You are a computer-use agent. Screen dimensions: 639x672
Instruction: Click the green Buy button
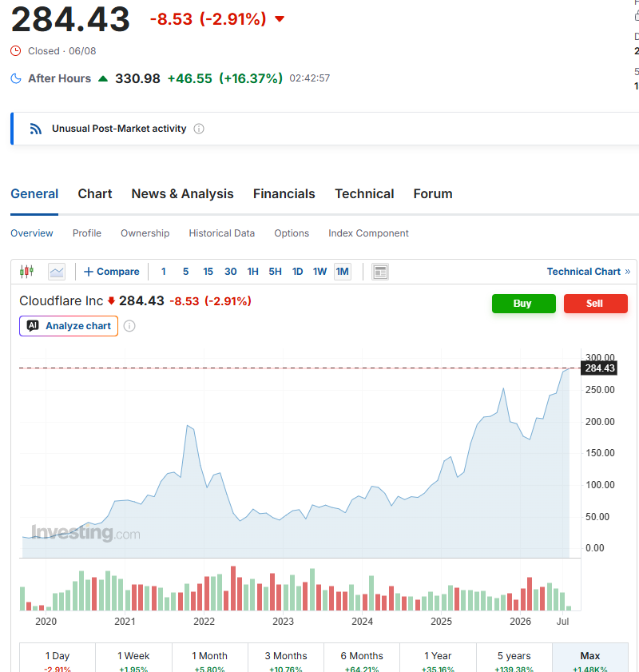click(x=524, y=304)
